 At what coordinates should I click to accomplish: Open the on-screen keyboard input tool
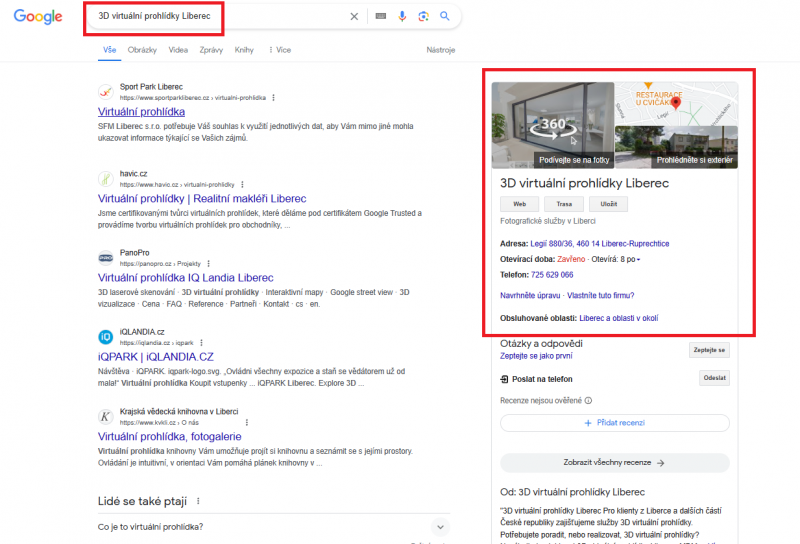pos(381,16)
